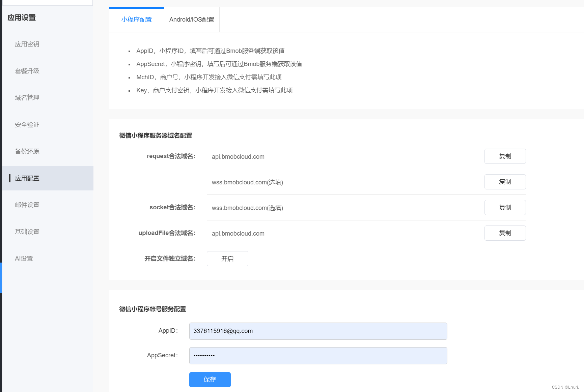The height and width of the screenshot is (392, 584).
Task: Open the 域名管理 section
Action: tap(27, 97)
